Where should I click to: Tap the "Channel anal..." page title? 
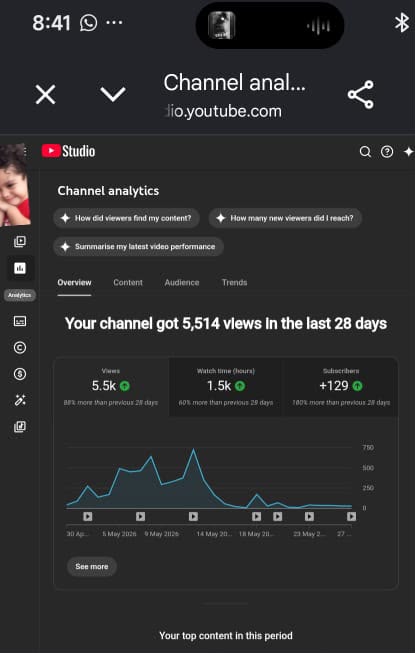(234, 82)
